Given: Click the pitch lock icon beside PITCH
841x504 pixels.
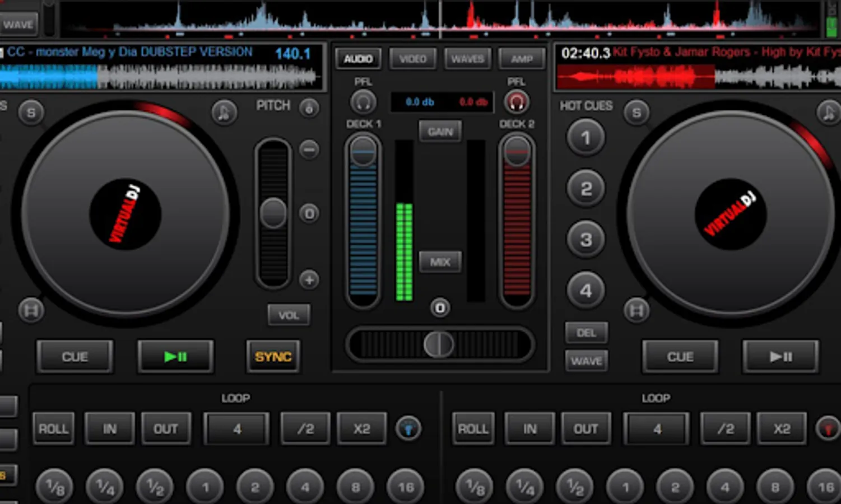Looking at the screenshot, I should pos(309,108).
